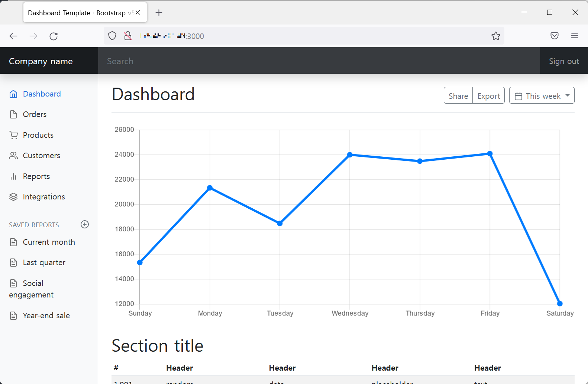
Task: Click the SAVED REPORTS heading text
Action: (x=34, y=225)
